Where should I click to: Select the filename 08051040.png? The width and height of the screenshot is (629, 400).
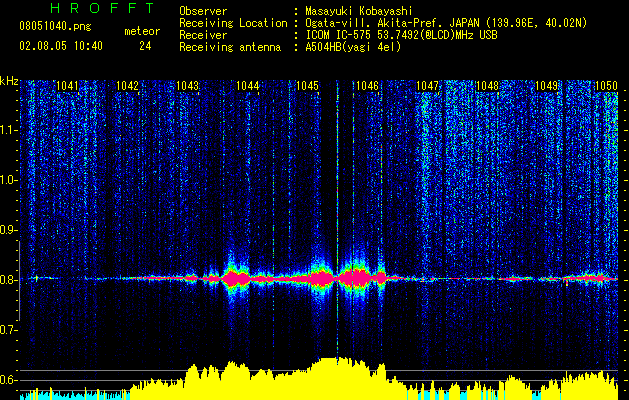[x=55, y=26]
